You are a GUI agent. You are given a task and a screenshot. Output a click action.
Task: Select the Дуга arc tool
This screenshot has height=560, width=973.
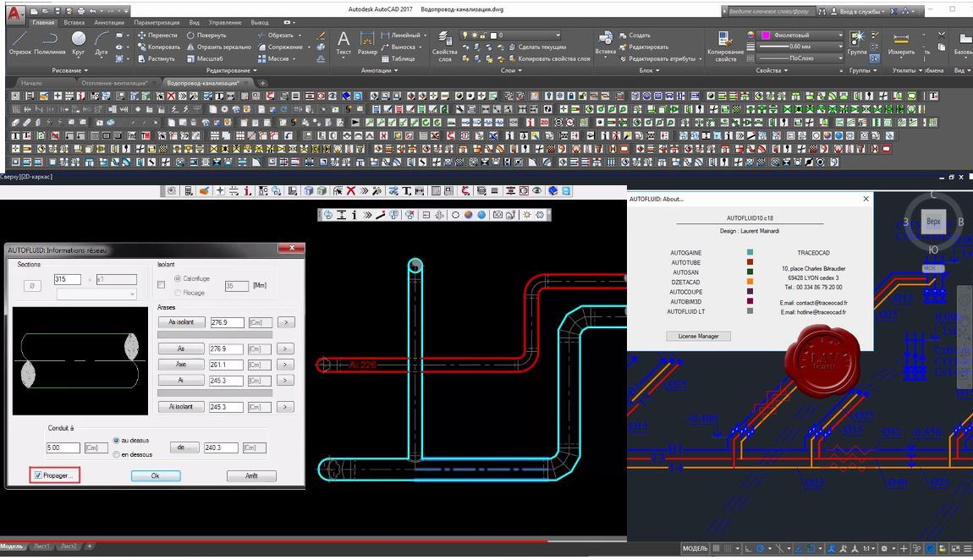click(x=102, y=43)
